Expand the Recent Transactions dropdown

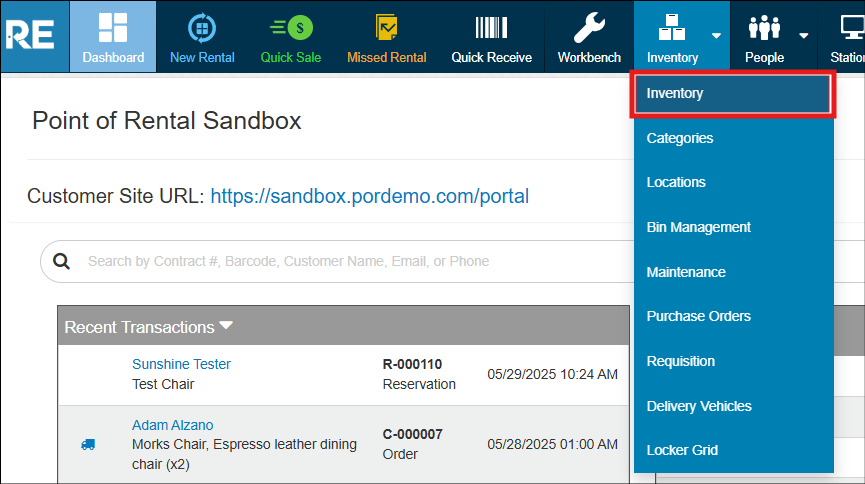coord(226,326)
